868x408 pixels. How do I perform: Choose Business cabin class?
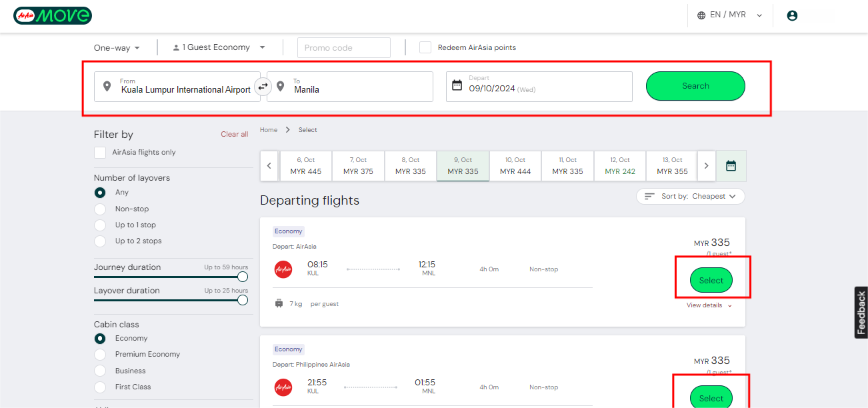[100, 371]
